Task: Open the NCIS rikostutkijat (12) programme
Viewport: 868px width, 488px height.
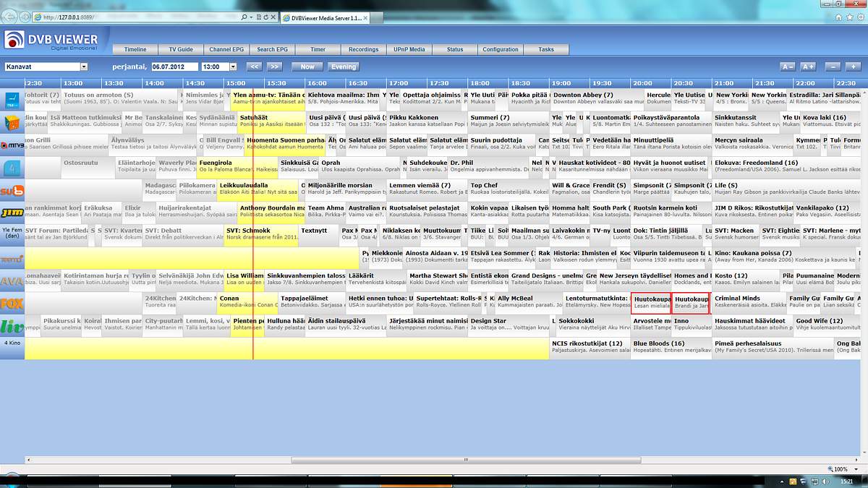Action: (590, 347)
